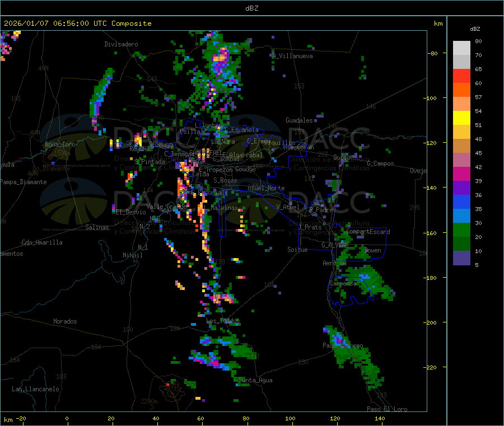Select the dark green 10-20 dBZ legend swatch
This screenshot has width=504, height=426.
[461, 244]
